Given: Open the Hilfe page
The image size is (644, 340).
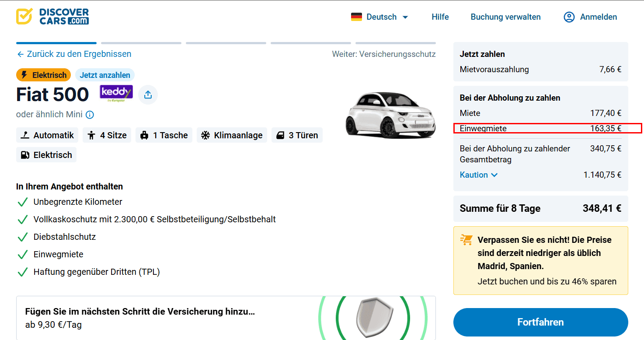Looking at the screenshot, I should click(440, 17).
